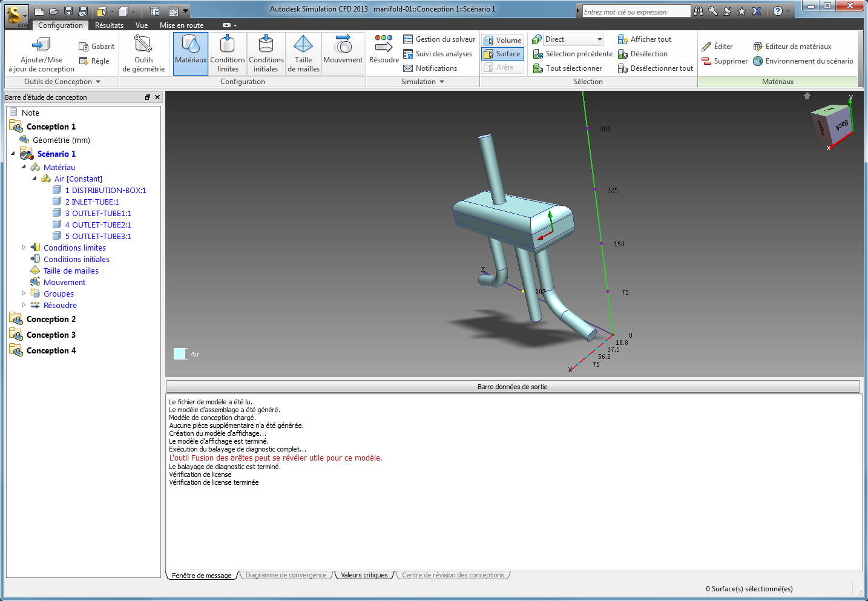
Task: Focus the keyword search input field
Action: (x=636, y=11)
